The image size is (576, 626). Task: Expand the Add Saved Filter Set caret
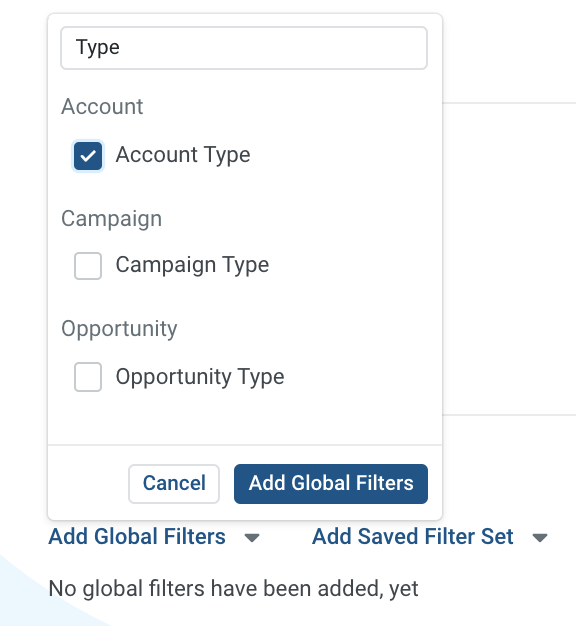(x=540, y=538)
